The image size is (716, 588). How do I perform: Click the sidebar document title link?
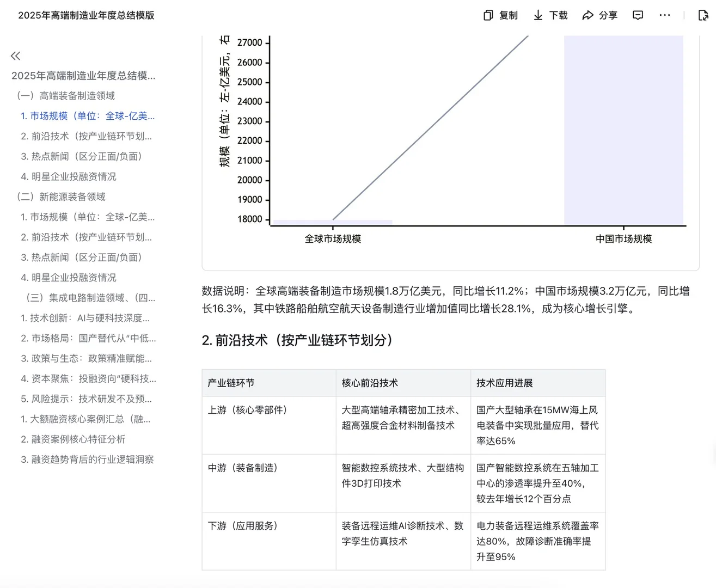coord(84,76)
